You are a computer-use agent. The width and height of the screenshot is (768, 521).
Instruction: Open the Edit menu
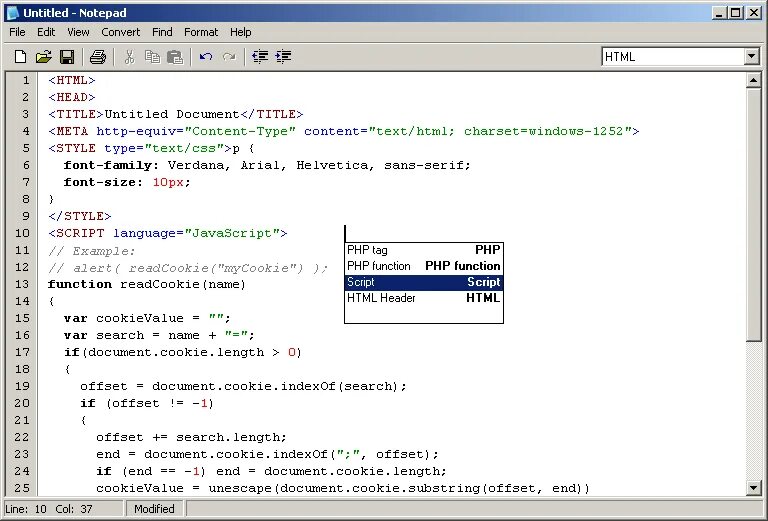coord(46,32)
